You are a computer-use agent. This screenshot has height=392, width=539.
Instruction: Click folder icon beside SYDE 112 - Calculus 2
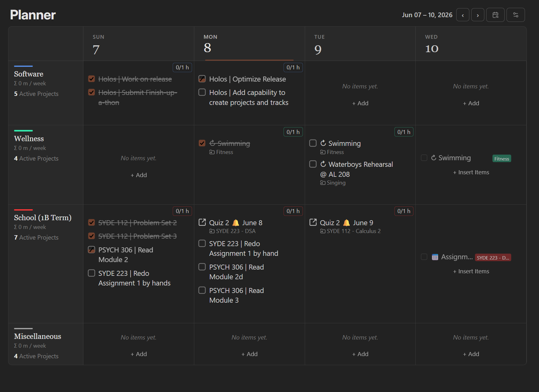[x=323, y=231]
